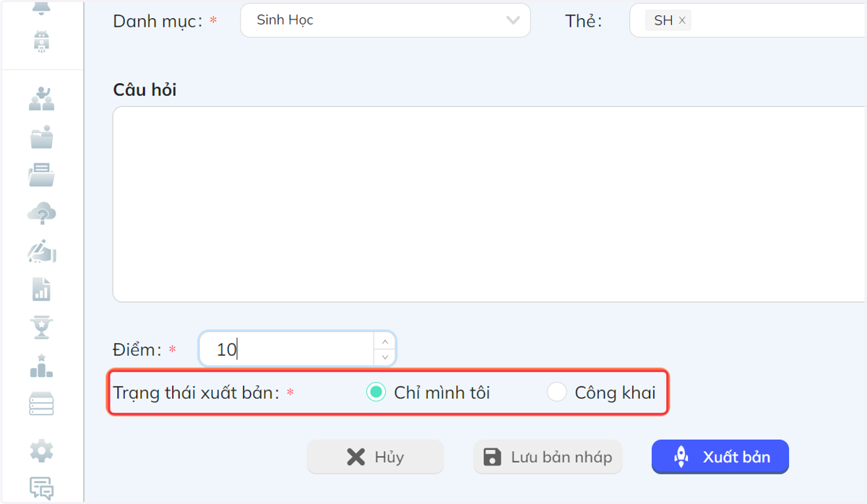Click the 'Xuất bản' publish button

click(720, 456)
